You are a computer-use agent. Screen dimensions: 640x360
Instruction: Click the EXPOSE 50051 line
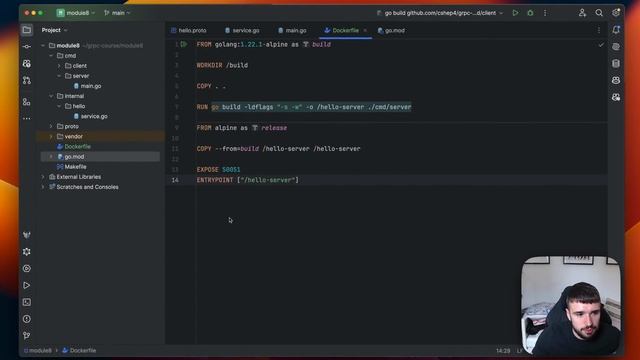coord(218,169)
